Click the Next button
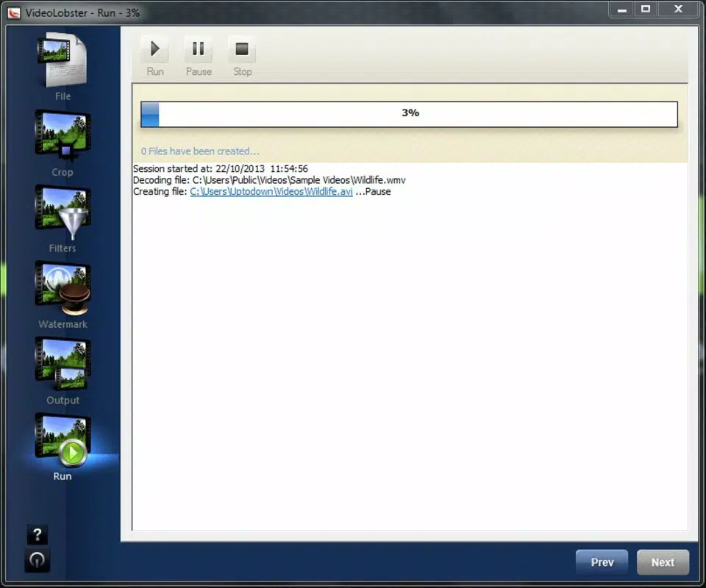 663,562
